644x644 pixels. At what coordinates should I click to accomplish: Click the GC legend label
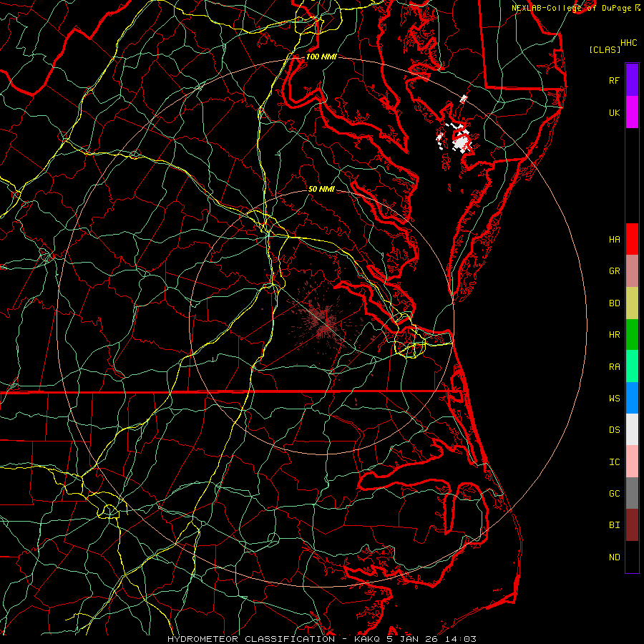click(614, 494)
